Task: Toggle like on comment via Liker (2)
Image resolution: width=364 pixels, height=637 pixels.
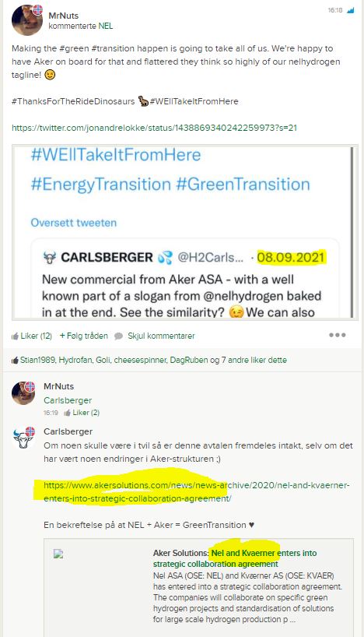Action: click(86, 413)
